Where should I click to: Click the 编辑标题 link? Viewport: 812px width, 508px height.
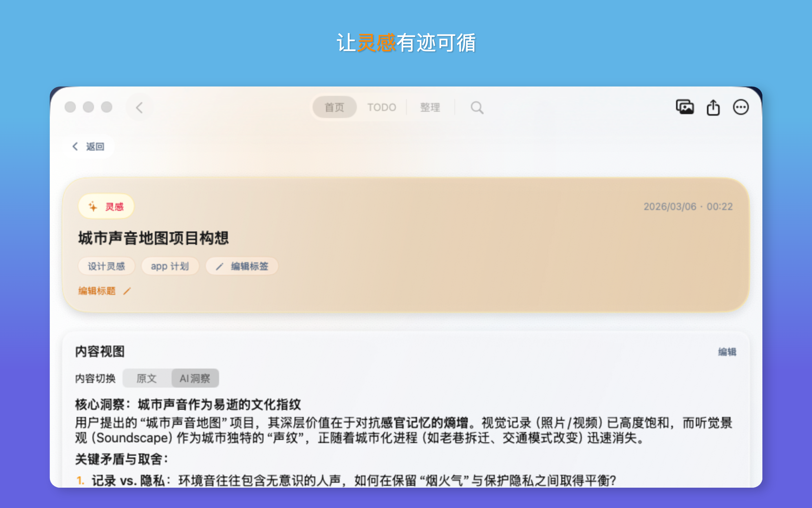coord(97,291)
